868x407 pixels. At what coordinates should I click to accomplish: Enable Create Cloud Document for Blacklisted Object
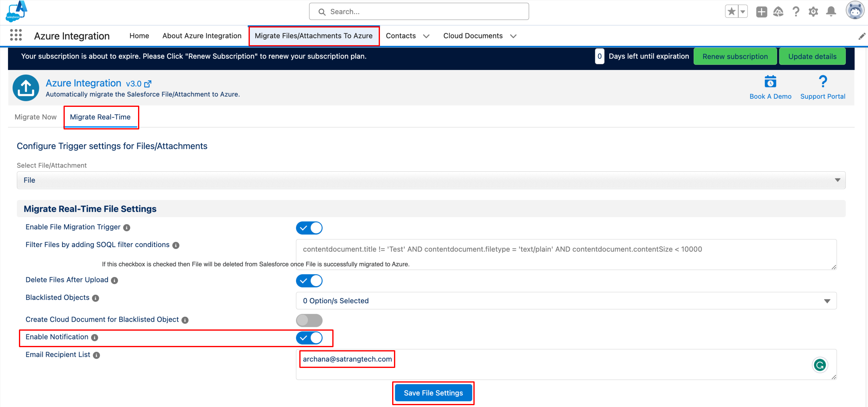point(309,320)
